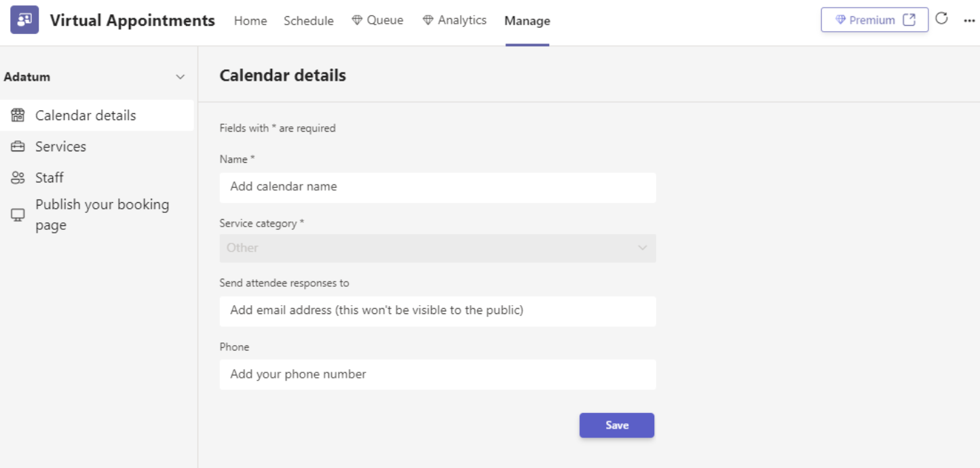Click the attendee responses email field
This screenshot has width=980, height=468.
[438, 311]
